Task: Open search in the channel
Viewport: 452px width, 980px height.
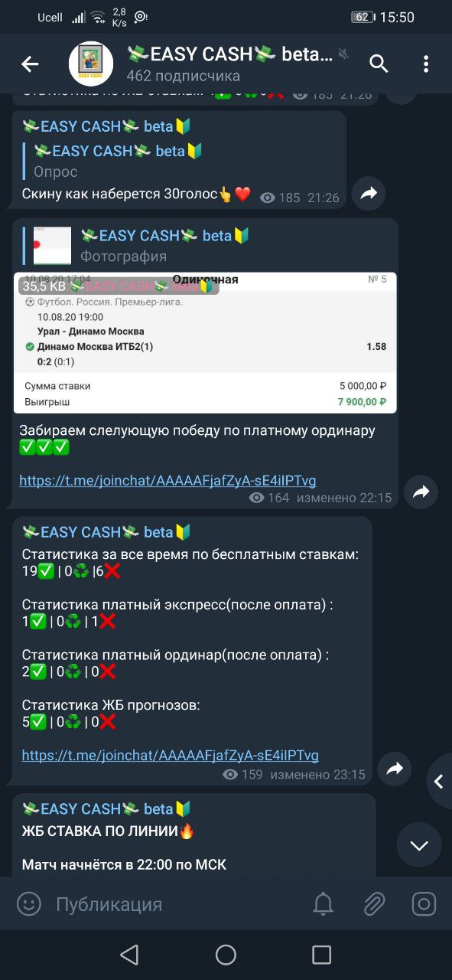Action: [x=379, y=64]
